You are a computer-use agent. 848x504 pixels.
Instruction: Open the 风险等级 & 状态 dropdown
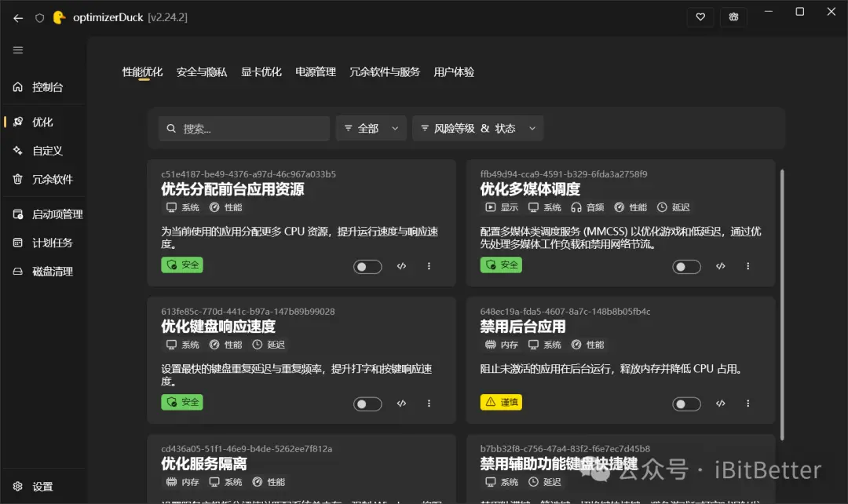(477, 129)
